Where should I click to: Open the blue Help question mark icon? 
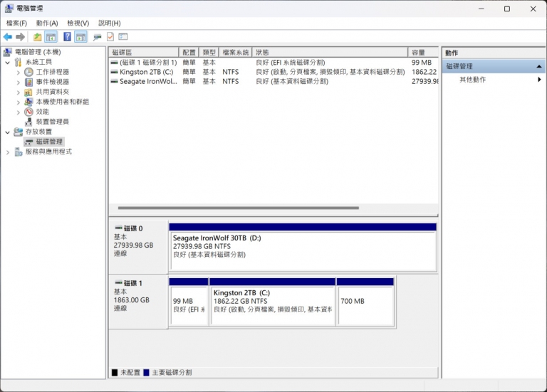pos(67,36)
